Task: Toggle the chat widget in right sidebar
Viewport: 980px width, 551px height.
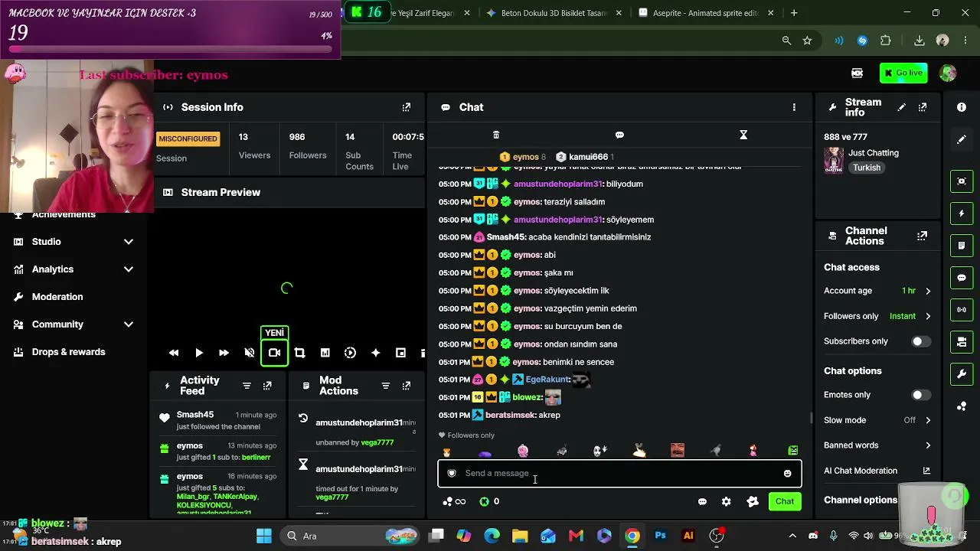Action: 962,278
